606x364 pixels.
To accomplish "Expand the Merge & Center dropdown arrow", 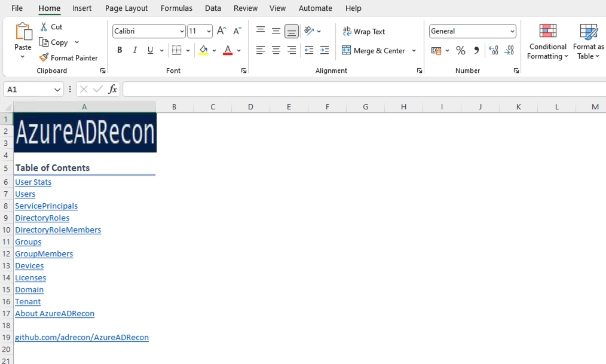I will (414, 51).
